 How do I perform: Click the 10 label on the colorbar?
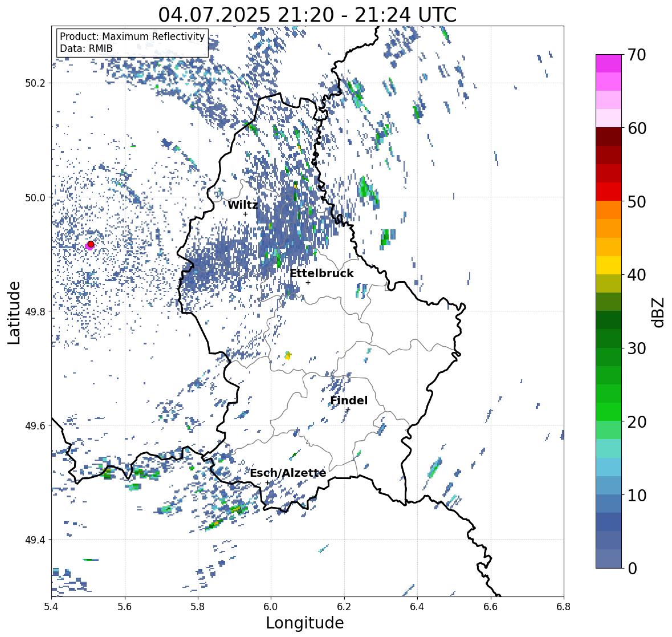pos(636,495)
